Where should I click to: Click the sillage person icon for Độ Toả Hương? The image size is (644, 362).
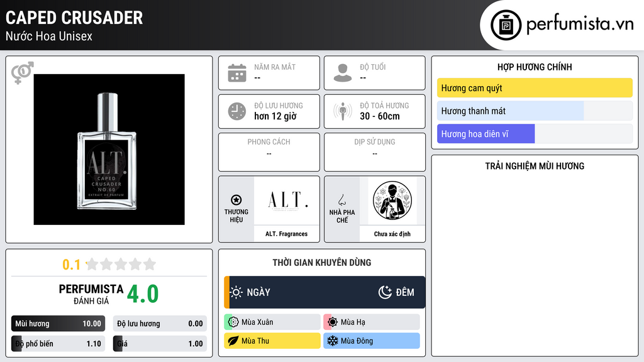coord(343,111)
